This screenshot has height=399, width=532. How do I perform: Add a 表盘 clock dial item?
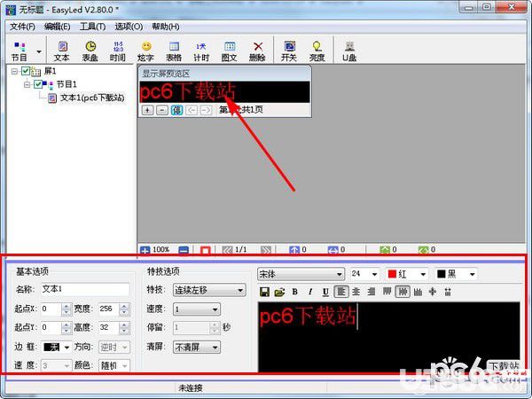(x=90, y=51)
